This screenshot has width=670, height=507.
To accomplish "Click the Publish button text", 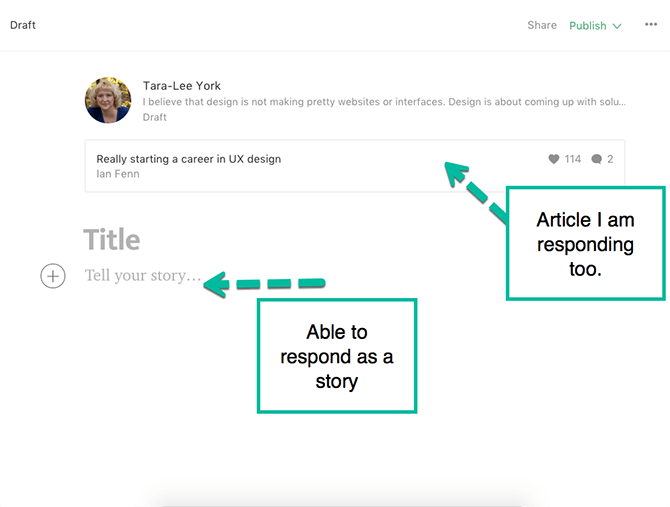I will 587,26.
